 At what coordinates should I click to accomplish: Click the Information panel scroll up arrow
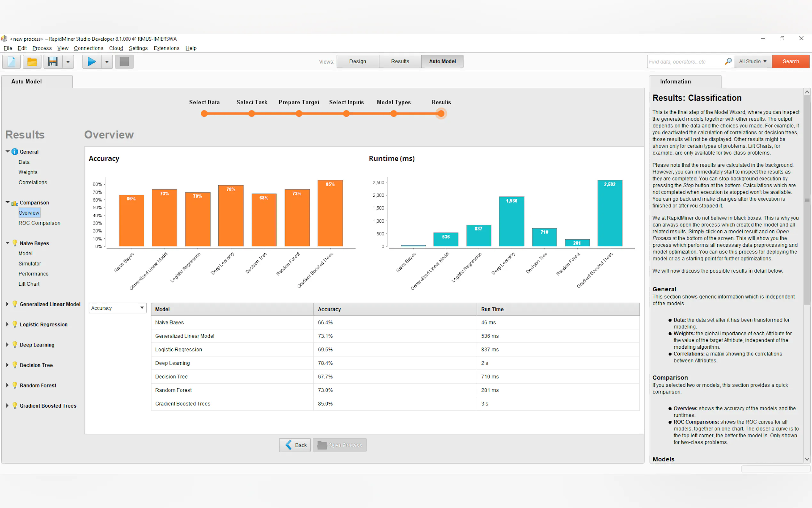(807, 92)
